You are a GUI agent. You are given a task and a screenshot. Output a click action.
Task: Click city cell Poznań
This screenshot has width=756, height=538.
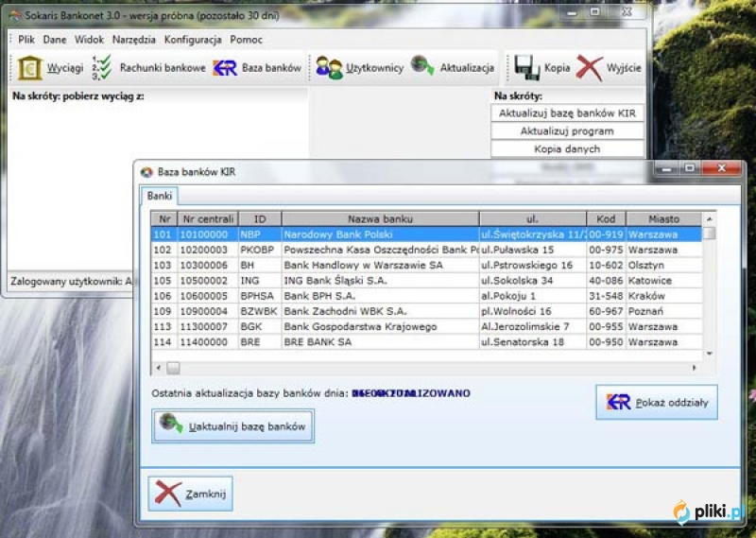coord(664,311)
